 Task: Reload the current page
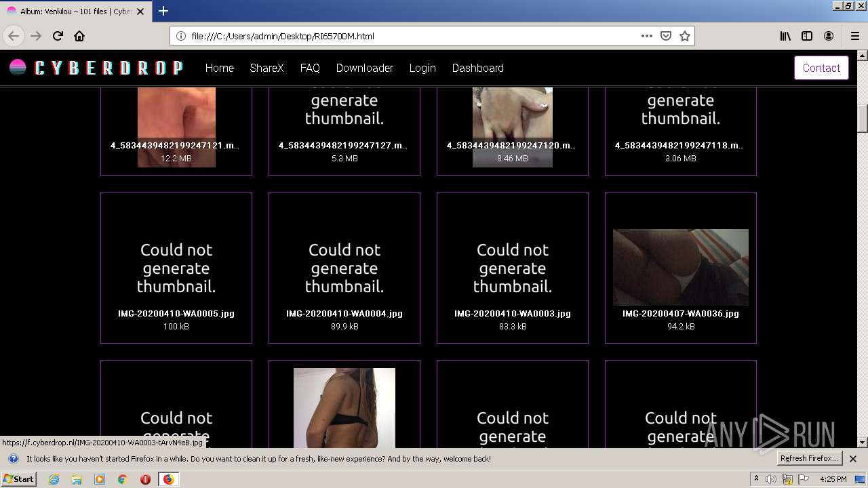pyautogui.click(x=58, y=36)
